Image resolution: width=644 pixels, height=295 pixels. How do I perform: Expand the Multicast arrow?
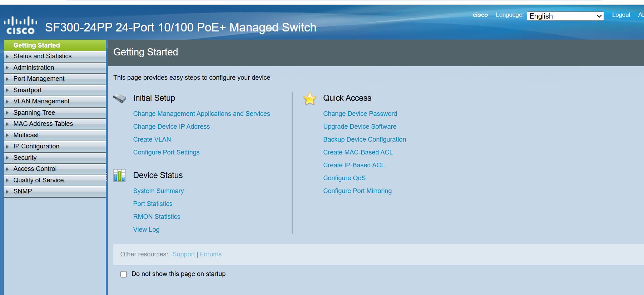pos(7,135)
